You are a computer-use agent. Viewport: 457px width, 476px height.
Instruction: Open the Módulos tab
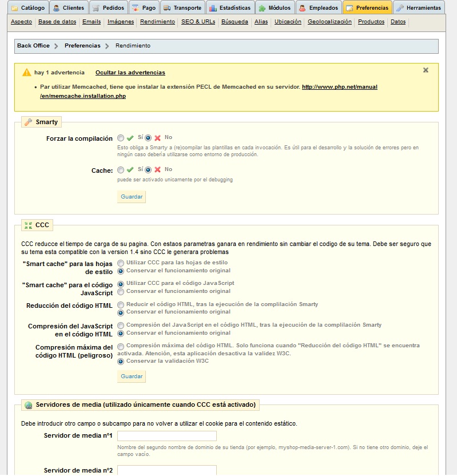(275, 7)
